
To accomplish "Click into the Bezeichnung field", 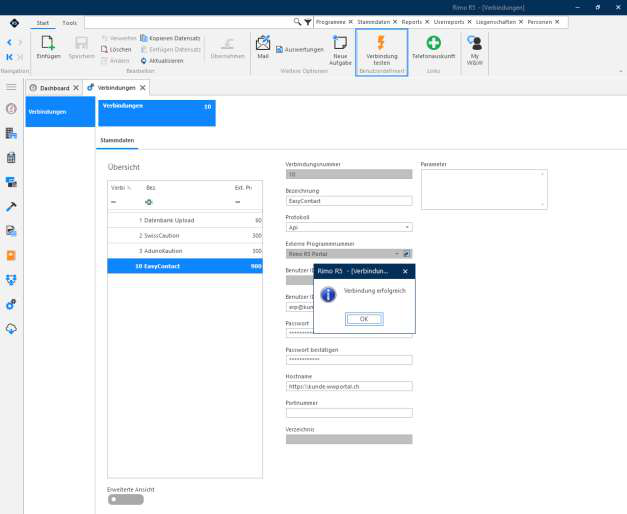I will pos(349,201).
